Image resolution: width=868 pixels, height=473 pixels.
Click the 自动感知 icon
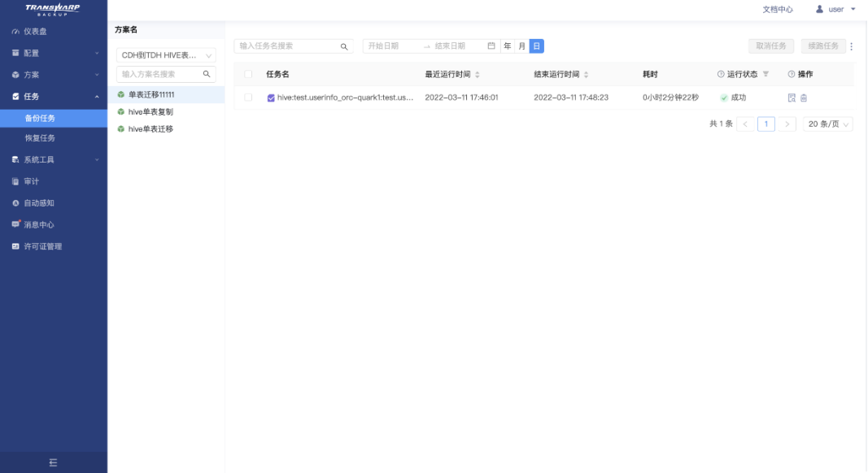point(15,203)
